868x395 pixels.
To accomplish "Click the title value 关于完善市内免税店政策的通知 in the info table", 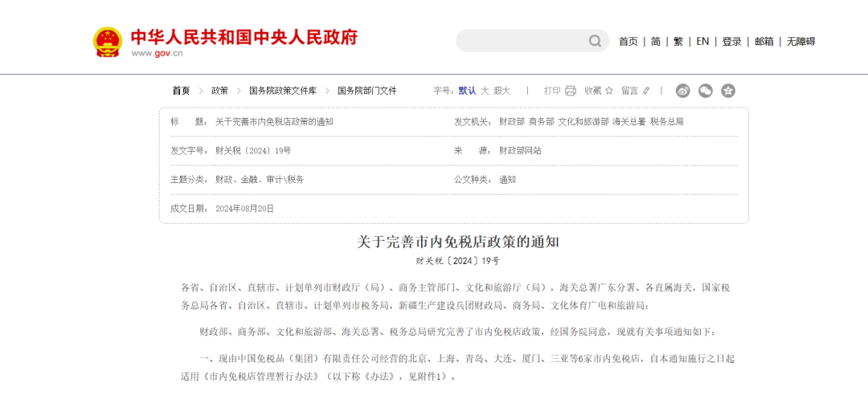I will pos(274,122).
